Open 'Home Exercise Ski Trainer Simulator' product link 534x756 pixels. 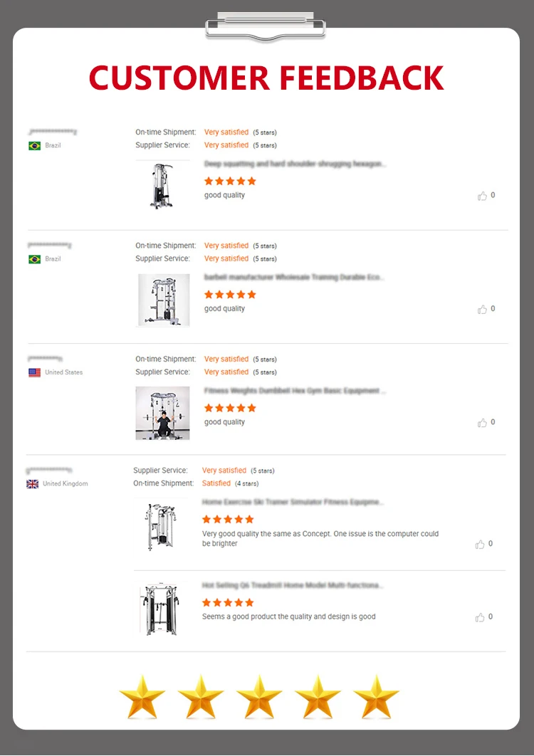coord(293,503)
